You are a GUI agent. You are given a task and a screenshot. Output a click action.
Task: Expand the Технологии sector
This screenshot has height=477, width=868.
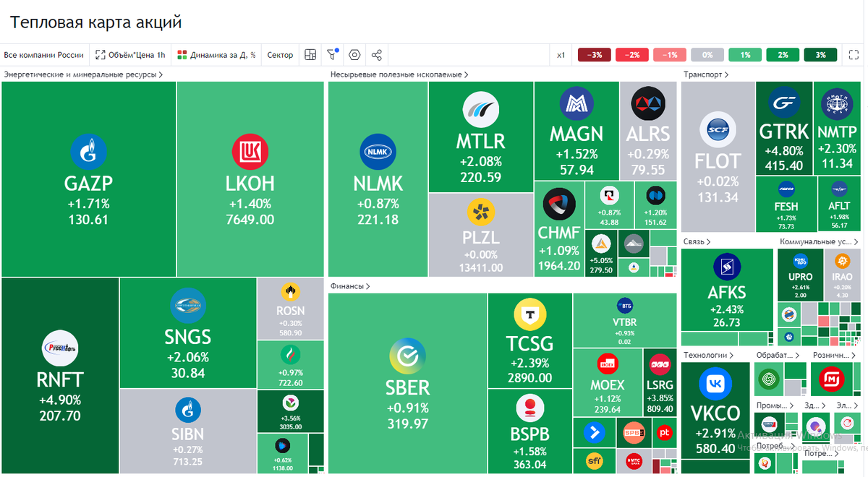(707, 356)
